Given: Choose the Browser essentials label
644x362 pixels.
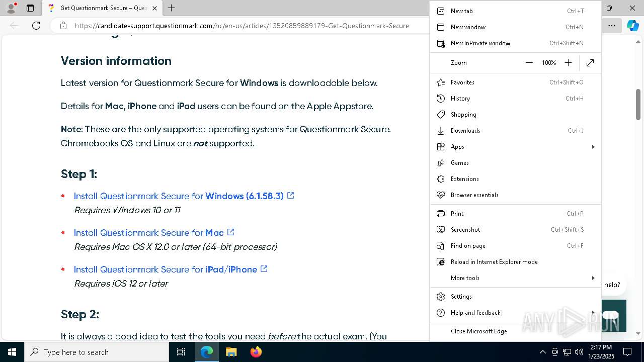Looking at the screenshot, I should tap(474, 195).
